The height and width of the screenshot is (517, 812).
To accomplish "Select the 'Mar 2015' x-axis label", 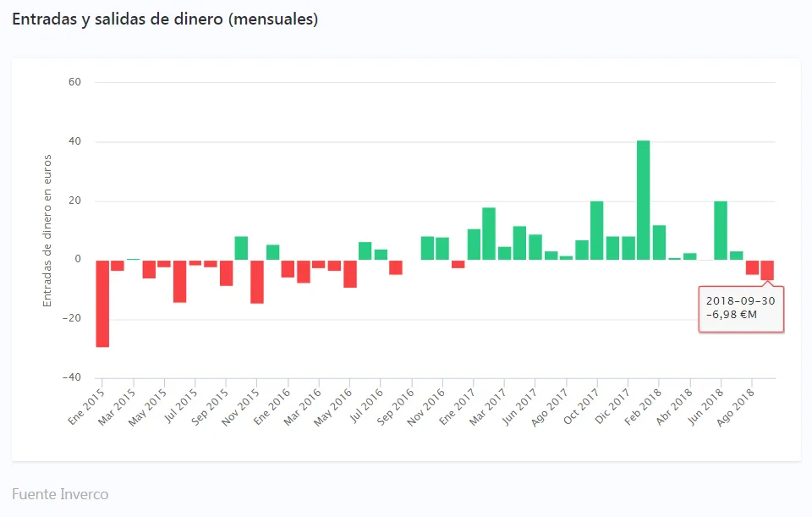I will [118, 403].
